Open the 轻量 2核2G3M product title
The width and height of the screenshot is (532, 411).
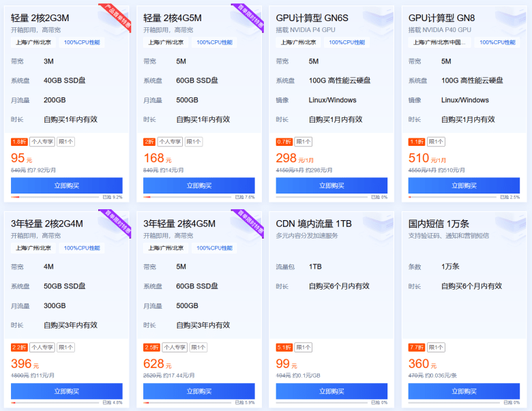pyautogui.click(x=40, y=18)
